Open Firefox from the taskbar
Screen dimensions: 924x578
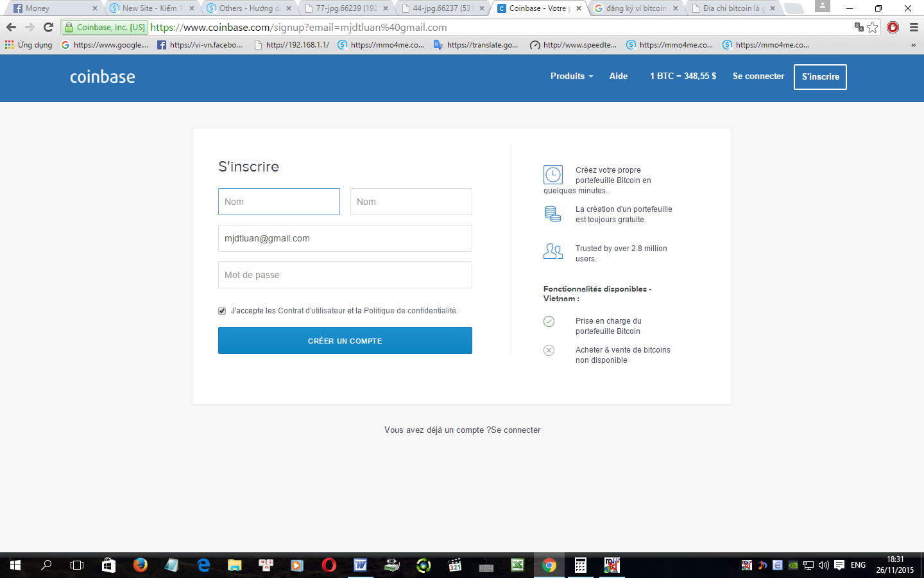[x=140, y=565]
